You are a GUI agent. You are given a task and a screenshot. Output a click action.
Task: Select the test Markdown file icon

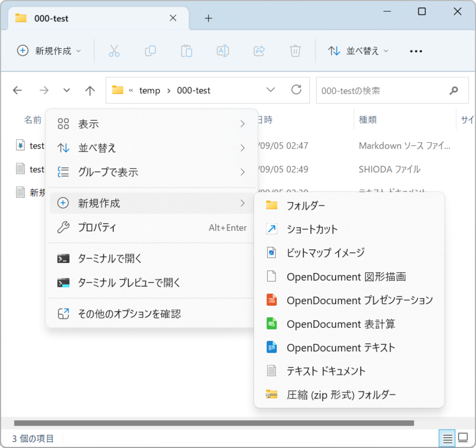(20, 145)
